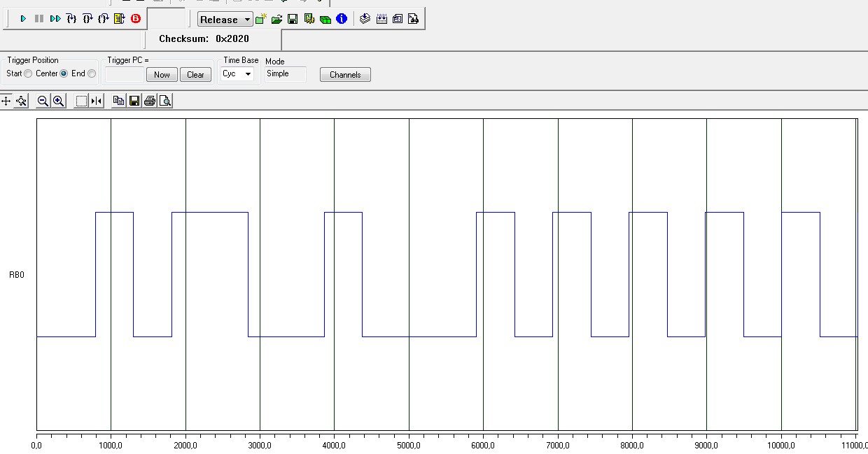Open breakpoints with the red B icon
Image resolution: width=868 pixels, height=454 pixels.
(x=136, y=19)
